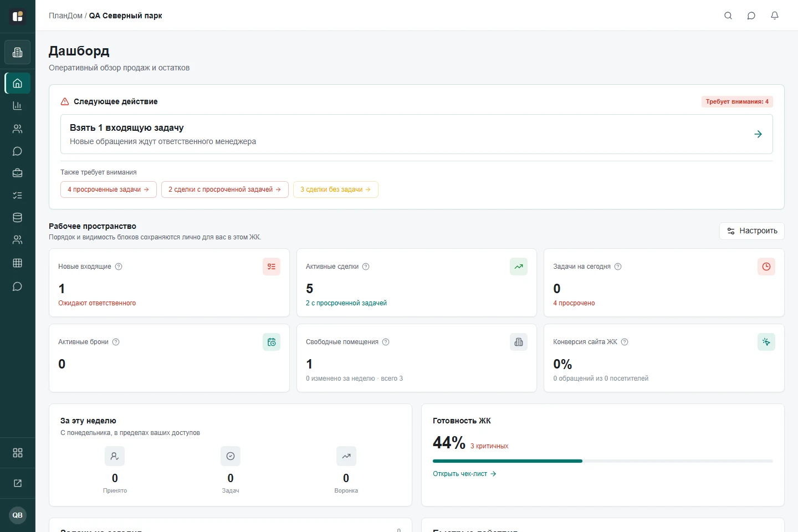Open apps grid icon in lower sidebar

click(x=18, y=453)
